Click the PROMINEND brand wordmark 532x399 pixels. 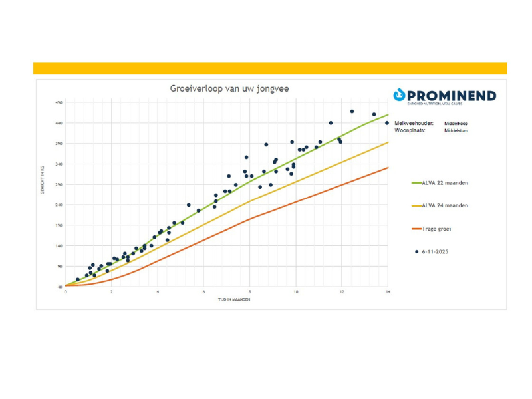[x=452, y=96]
